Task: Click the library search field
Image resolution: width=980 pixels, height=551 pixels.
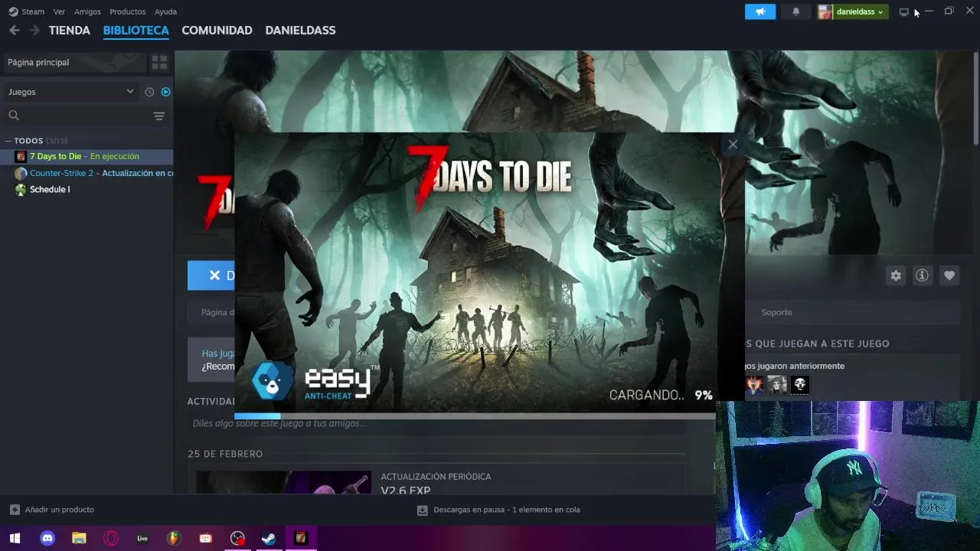Action: 77,116
